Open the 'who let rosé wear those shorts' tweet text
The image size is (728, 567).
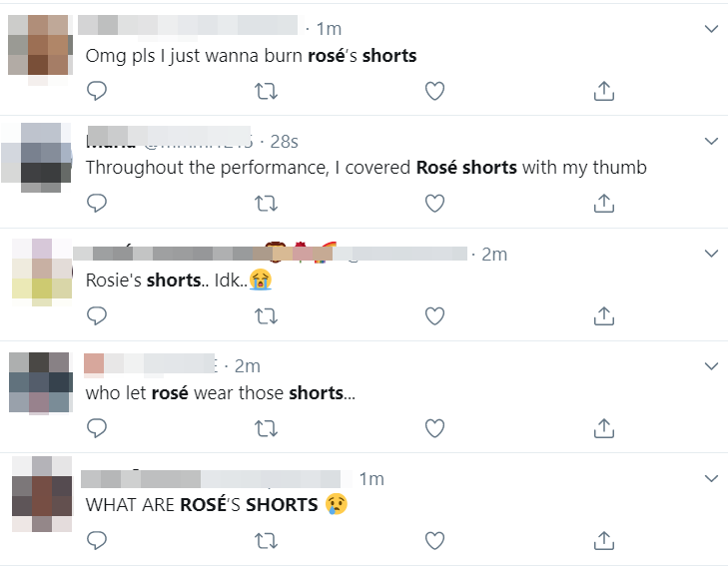click(x=221, y=393)
